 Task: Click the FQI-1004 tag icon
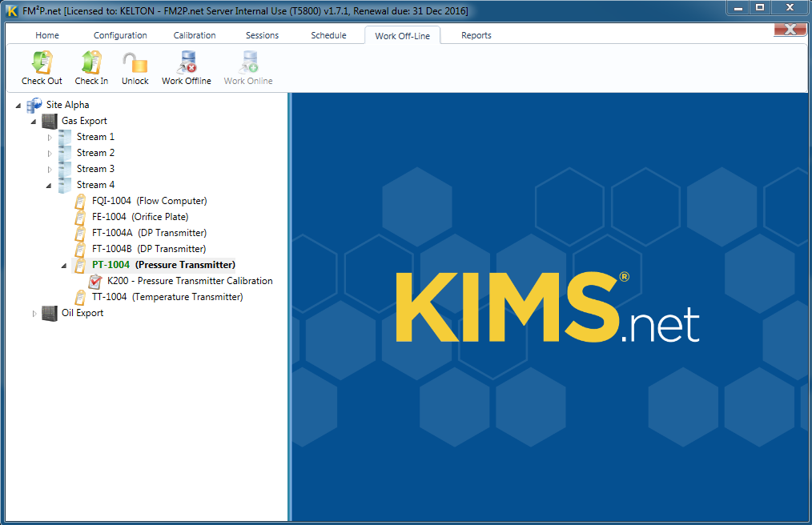(x=80, y=202)
